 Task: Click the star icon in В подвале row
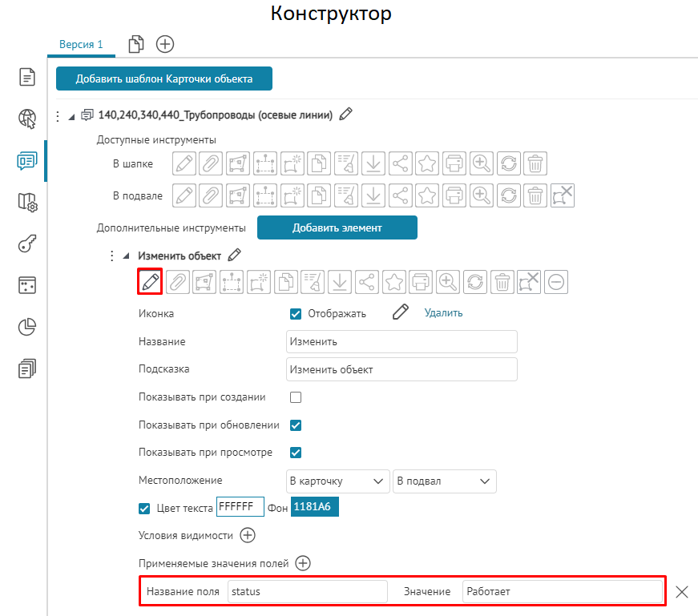tap(427, 195)
